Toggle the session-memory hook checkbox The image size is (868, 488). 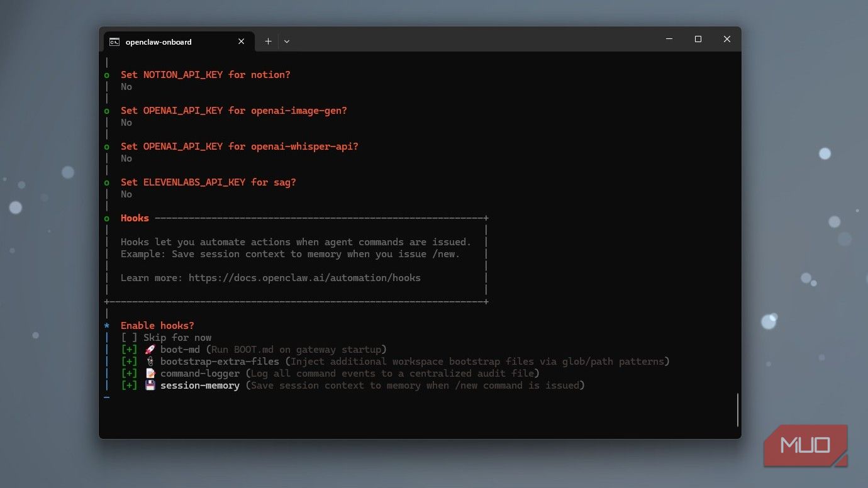pos(129,385)
